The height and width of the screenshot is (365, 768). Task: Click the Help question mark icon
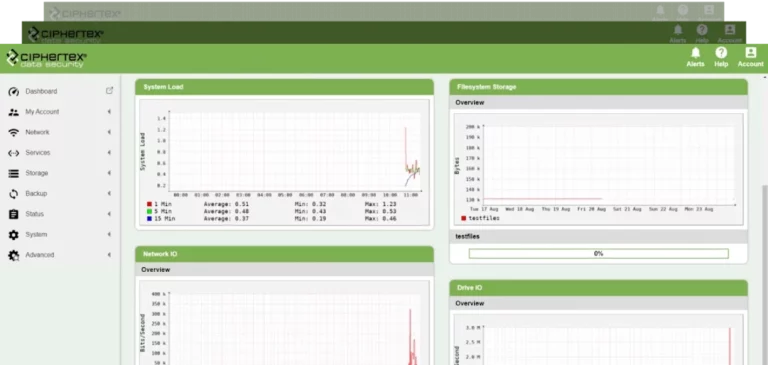coord(721,52)
